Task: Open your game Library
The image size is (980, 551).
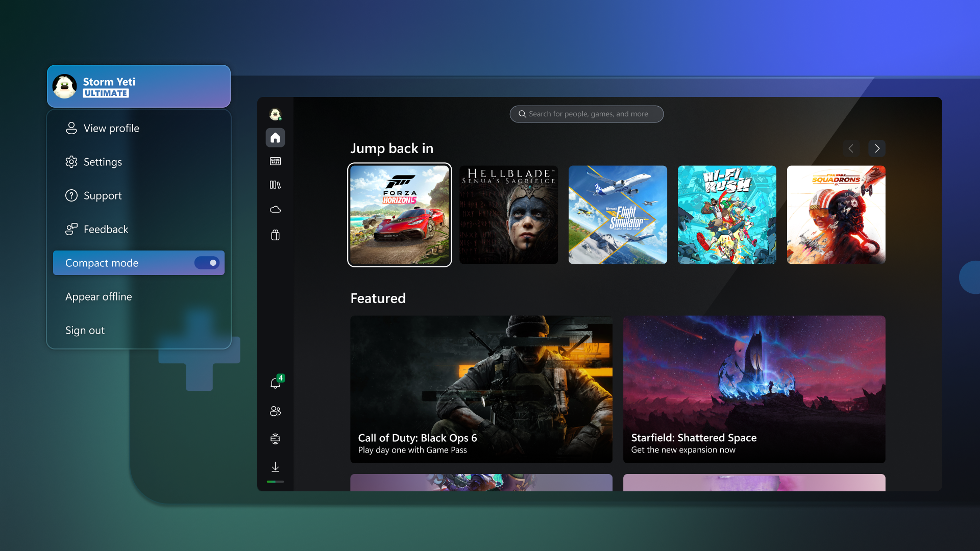Action: pos(275,185)
